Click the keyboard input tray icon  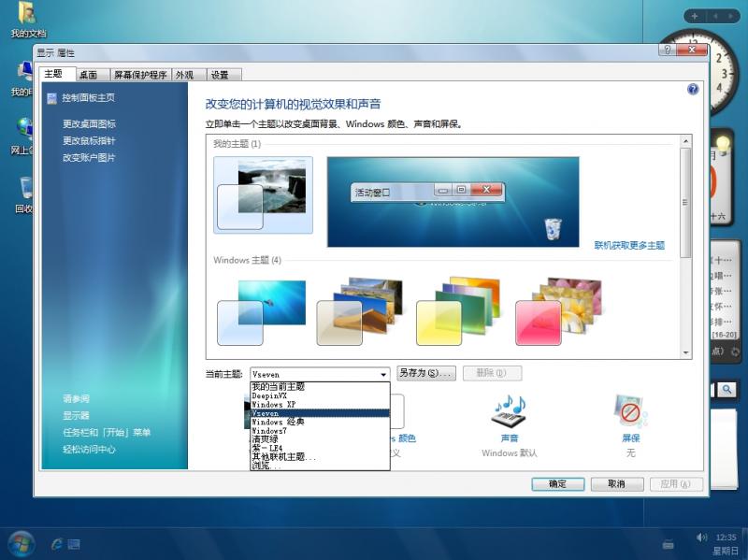(x=669, y=544)
